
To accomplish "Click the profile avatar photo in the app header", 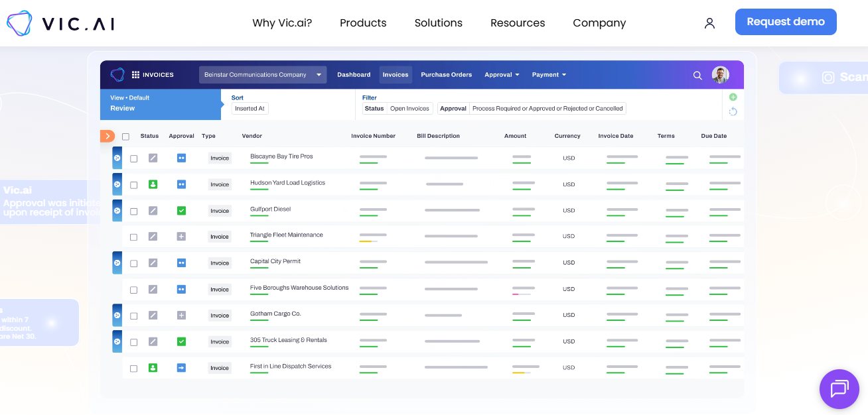I will 721,75.
